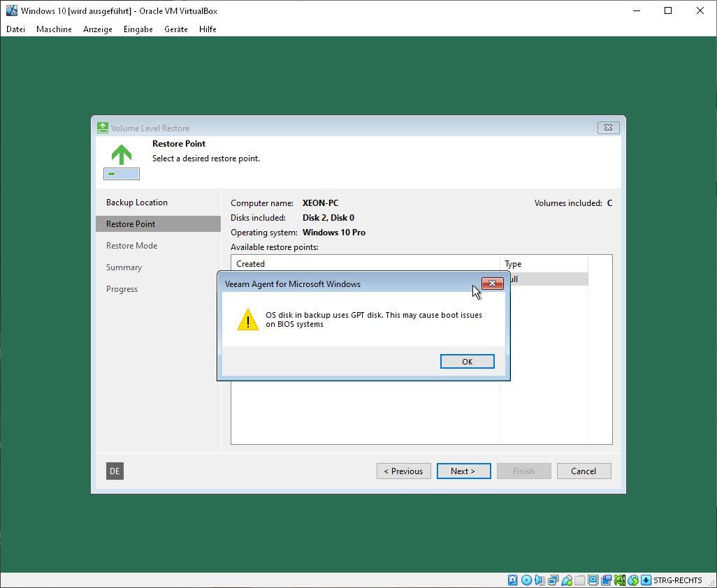
Task: Click the yellow warning triangle icon
Action: coord(248,319)
